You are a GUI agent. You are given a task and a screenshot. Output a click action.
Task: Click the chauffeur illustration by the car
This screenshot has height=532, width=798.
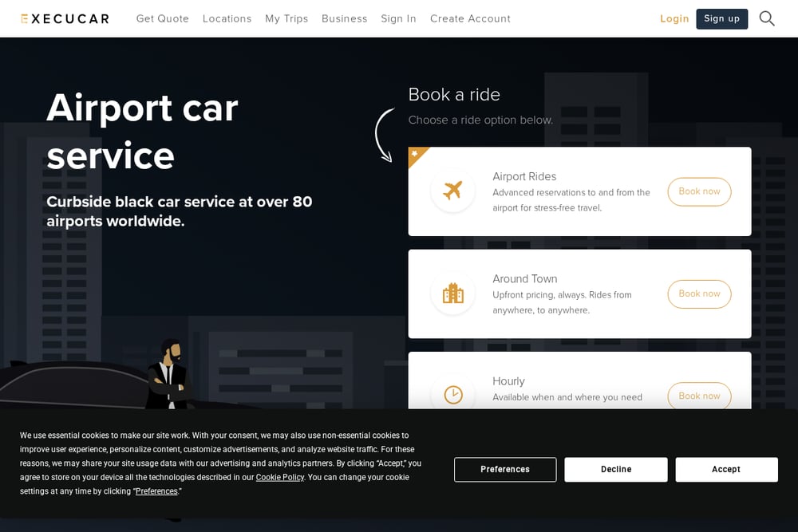click(169, 375)
